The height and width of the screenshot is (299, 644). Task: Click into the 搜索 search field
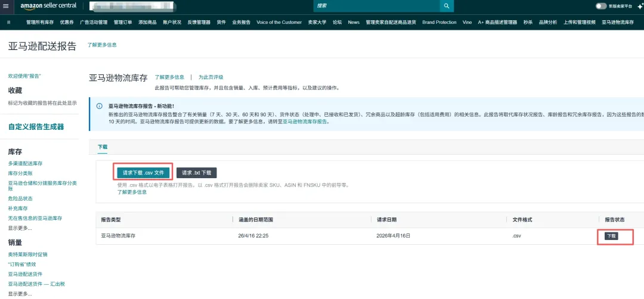[x=377, y=6]
